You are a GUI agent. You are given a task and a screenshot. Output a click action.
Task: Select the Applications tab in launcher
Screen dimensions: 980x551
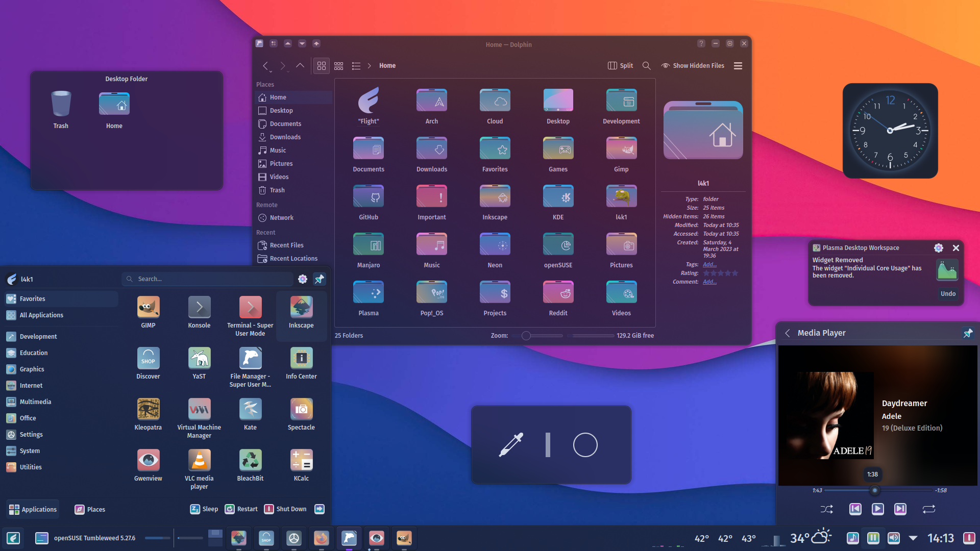pyautogui.click(x=33, y=509)
